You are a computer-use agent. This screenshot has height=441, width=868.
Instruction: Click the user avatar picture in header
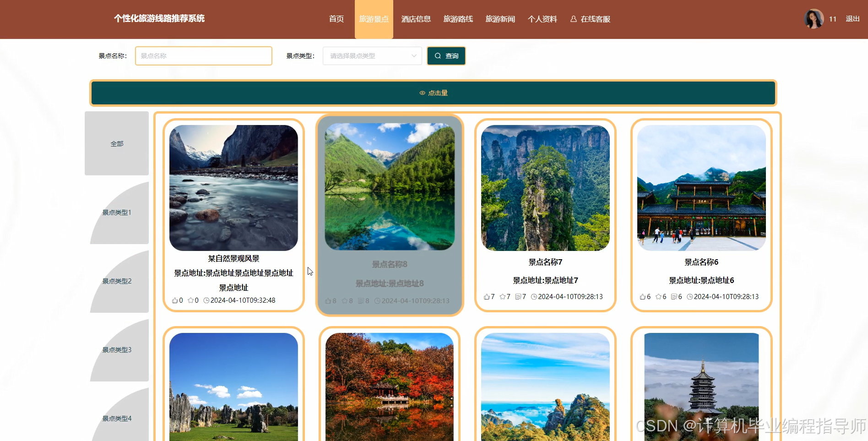[814, 19]
